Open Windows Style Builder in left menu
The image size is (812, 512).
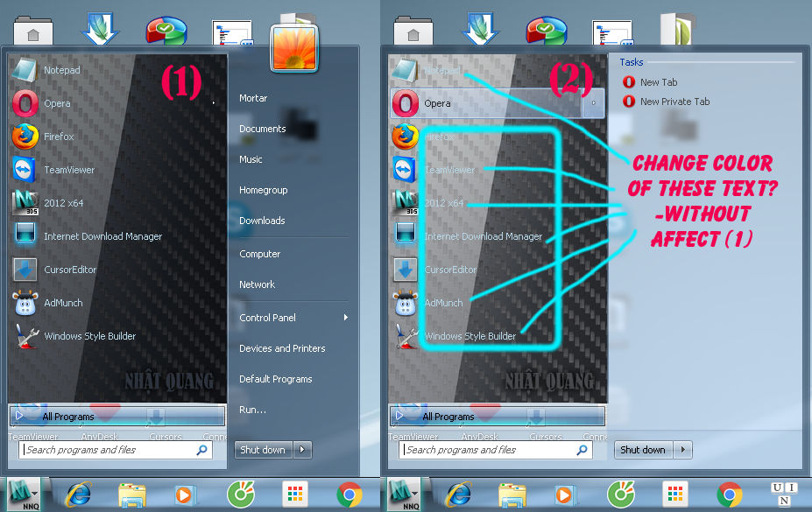click(89, 336)
